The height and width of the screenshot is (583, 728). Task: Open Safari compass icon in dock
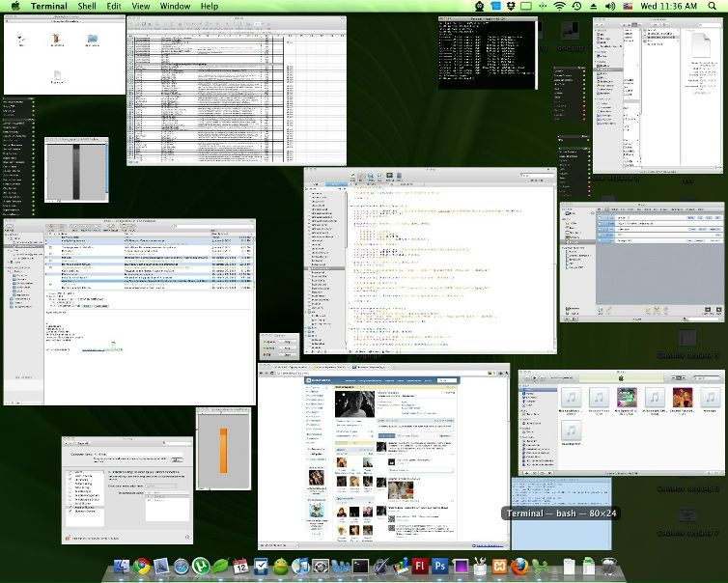[181, 567]
